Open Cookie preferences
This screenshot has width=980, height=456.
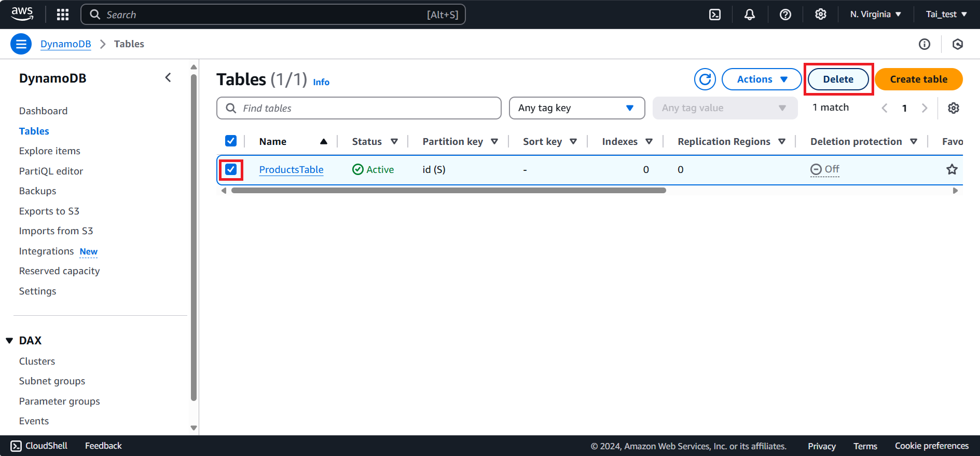[932, 446]
